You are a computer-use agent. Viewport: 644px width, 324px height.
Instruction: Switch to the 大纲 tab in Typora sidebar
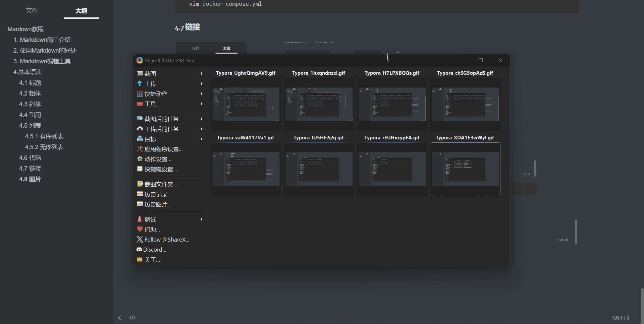(x=81, y=11)
